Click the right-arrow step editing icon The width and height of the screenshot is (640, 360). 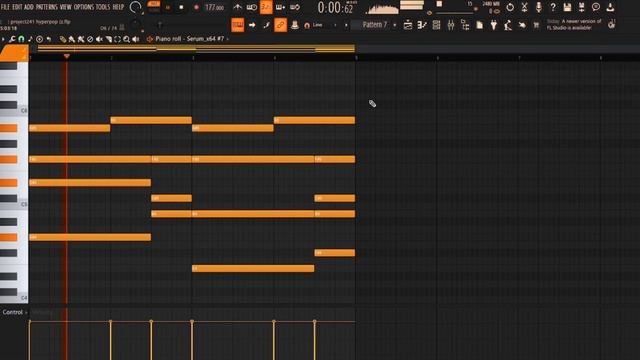coord(252,25)
